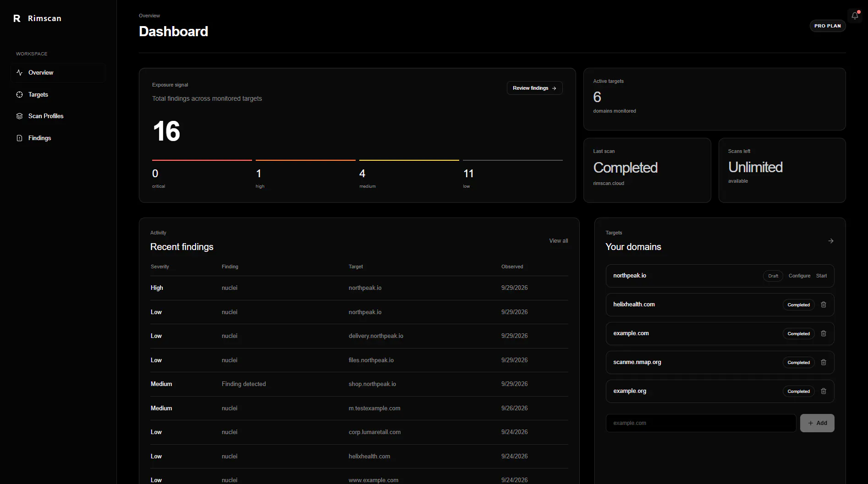Click the files.northpeak.io target cell
This screenshot has width=868, height=484.
click(371, 360)
